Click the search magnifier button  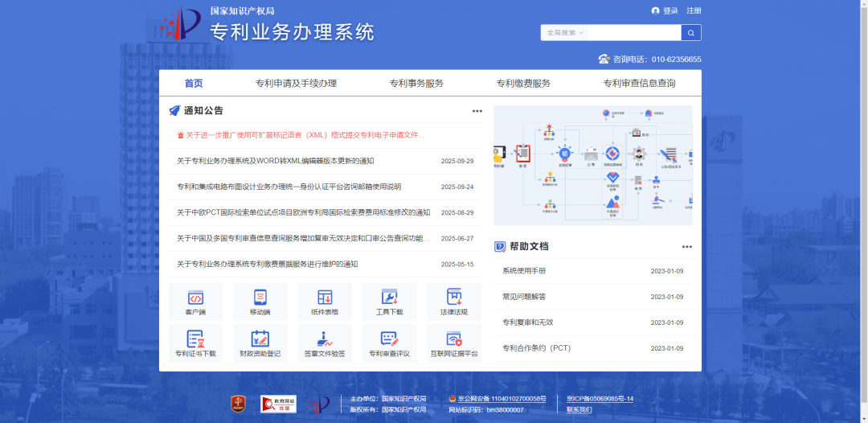click(x=691, y=33)
